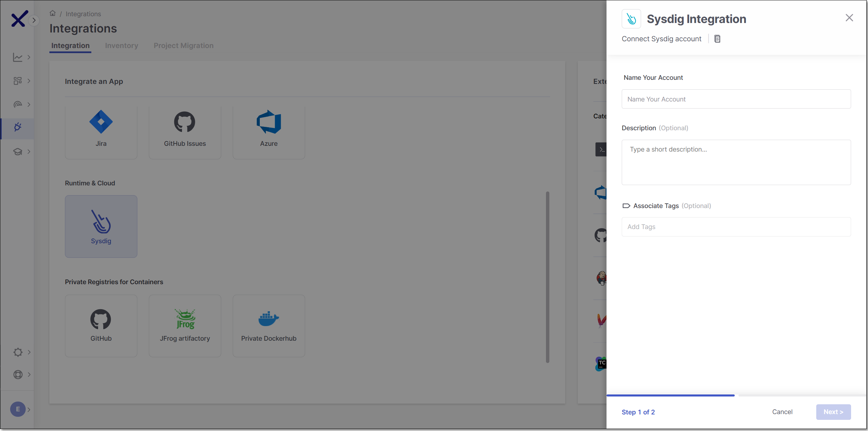The width and height of the screenshot is (868, 431).
Task: Click Private Registries for Containers heading
Action: pyautogui.click(x=114, y=282)
